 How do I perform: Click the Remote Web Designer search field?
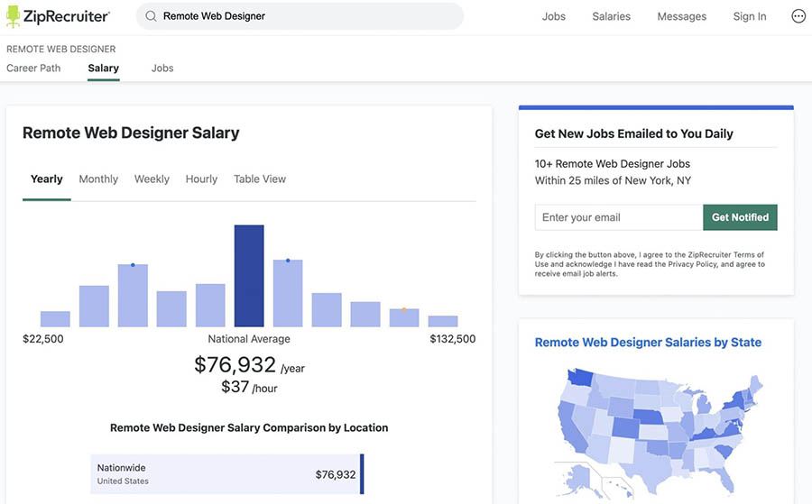point(307,16)
